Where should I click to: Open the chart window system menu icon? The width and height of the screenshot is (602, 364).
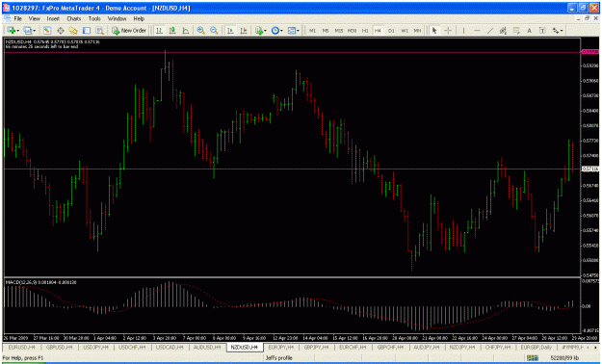coord(7,18)
